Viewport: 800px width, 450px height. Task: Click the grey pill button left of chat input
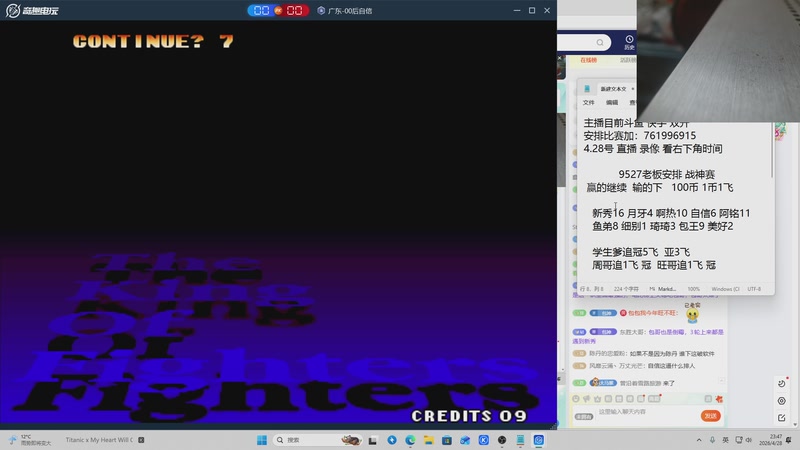(x=584, y=417)
